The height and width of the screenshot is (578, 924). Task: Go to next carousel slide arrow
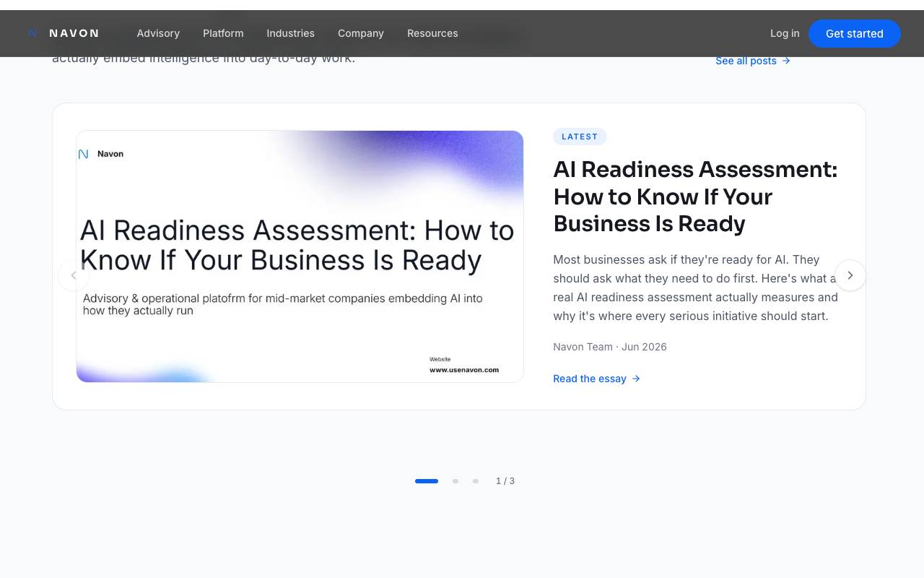pyautogui.click(x=850, y=275)
